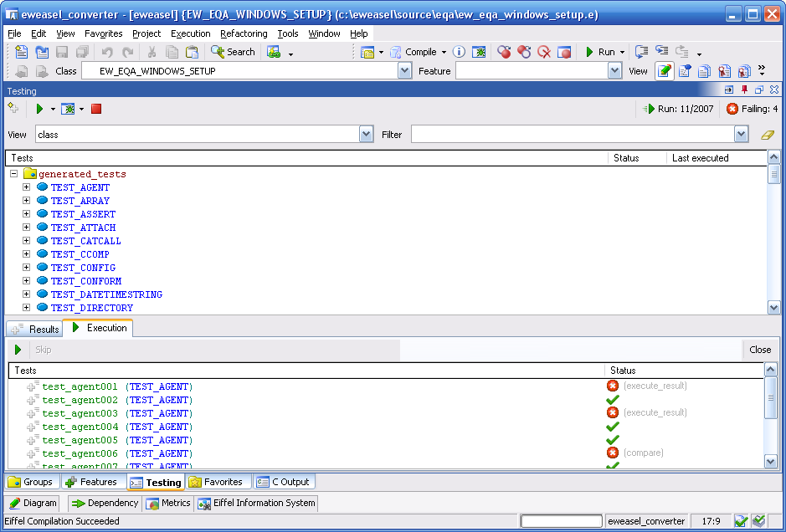Click the pass checkmark for test_agent002
Image resolution: width=786 pixels, height=532 pixels.
click(613, 400)
